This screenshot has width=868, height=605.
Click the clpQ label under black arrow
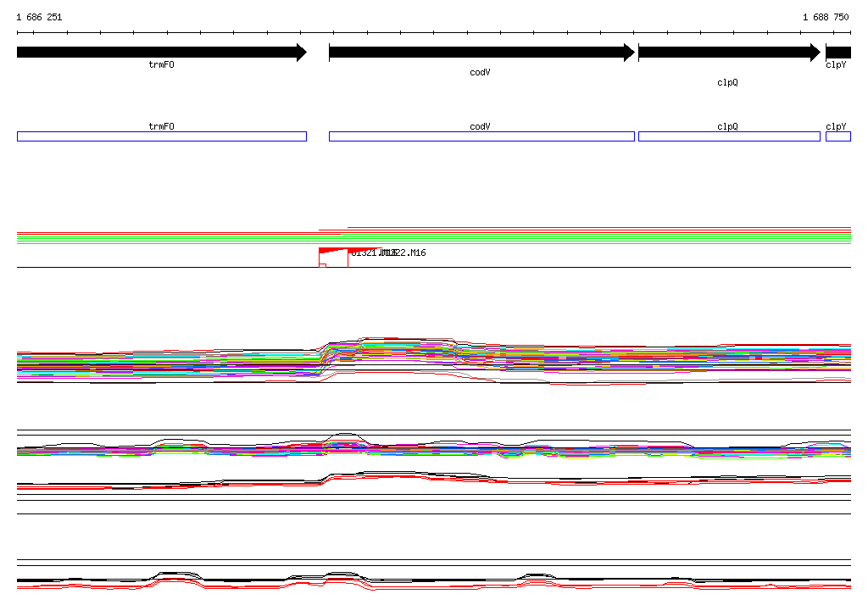coord(727,82)
